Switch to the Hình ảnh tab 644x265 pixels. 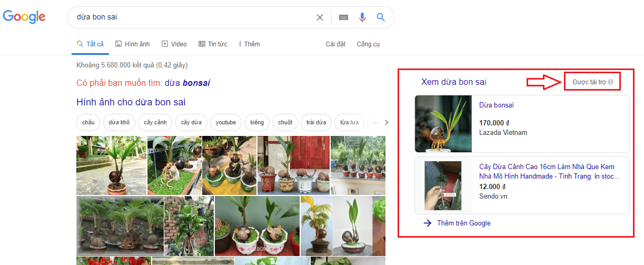133,44
